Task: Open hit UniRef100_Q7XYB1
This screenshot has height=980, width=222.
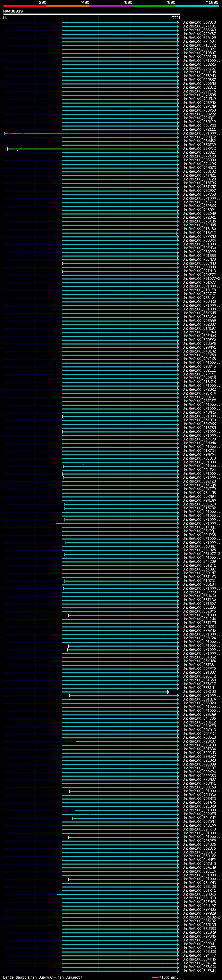Action: 199,26
